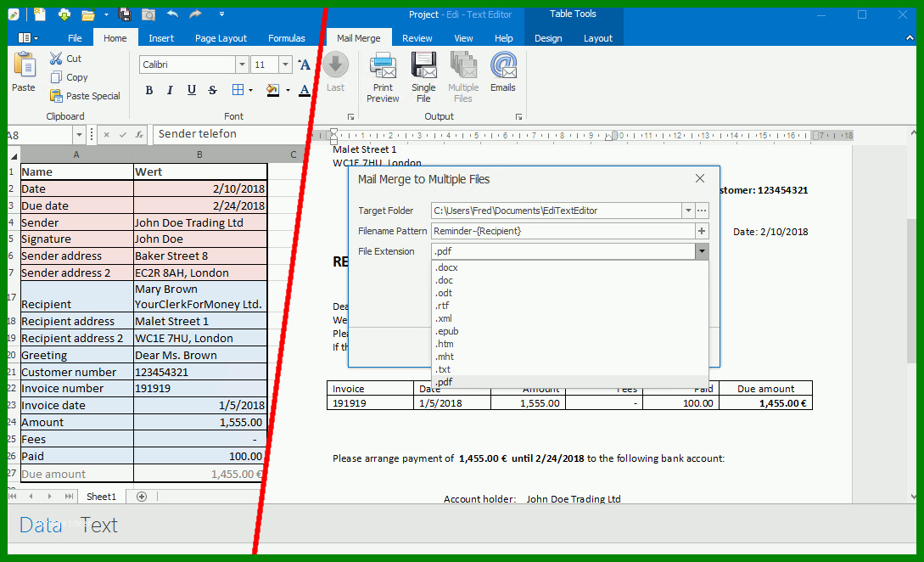Click the green cloud download icon
This screenshot has height=562, width=924.
(64, 14)
